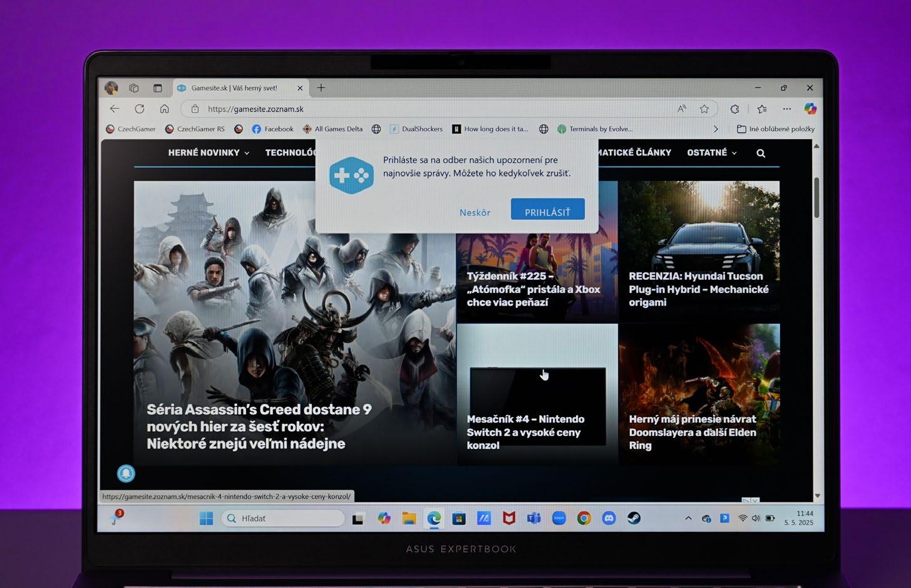911x588 pixels.
Task: Open Microsoft Store from the taskbar
Action: point(459,518)
